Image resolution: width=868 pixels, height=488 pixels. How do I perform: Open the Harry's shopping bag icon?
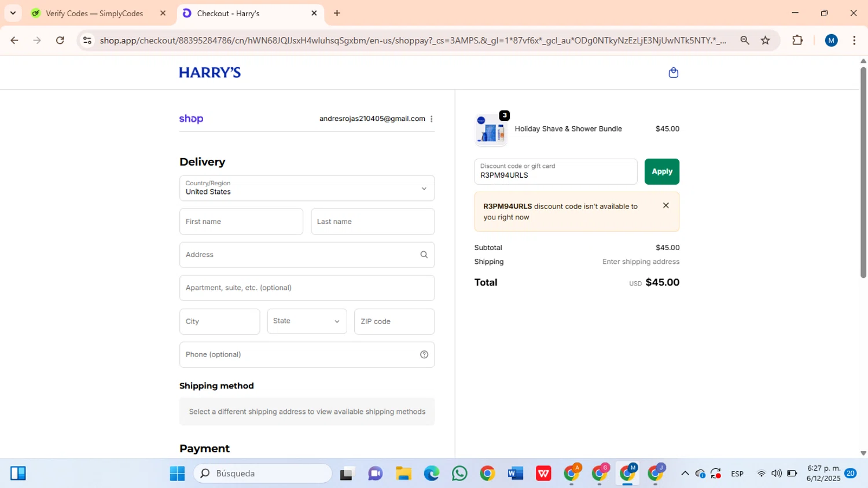pos(673,72)
